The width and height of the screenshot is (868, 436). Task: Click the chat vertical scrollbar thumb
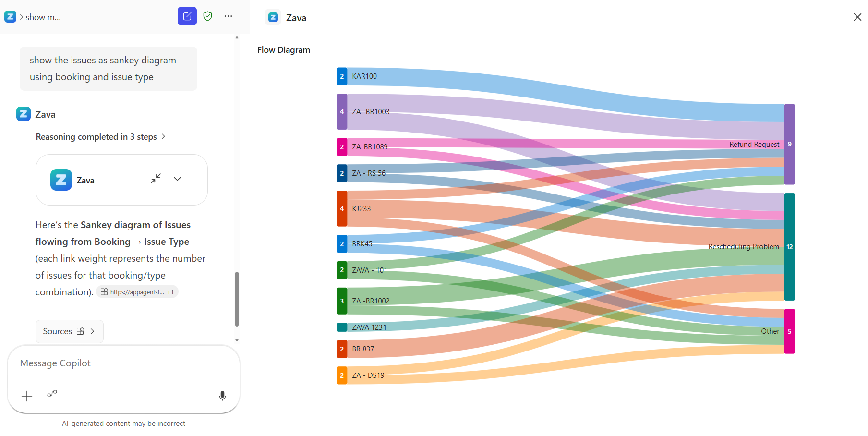coord(237,299)
